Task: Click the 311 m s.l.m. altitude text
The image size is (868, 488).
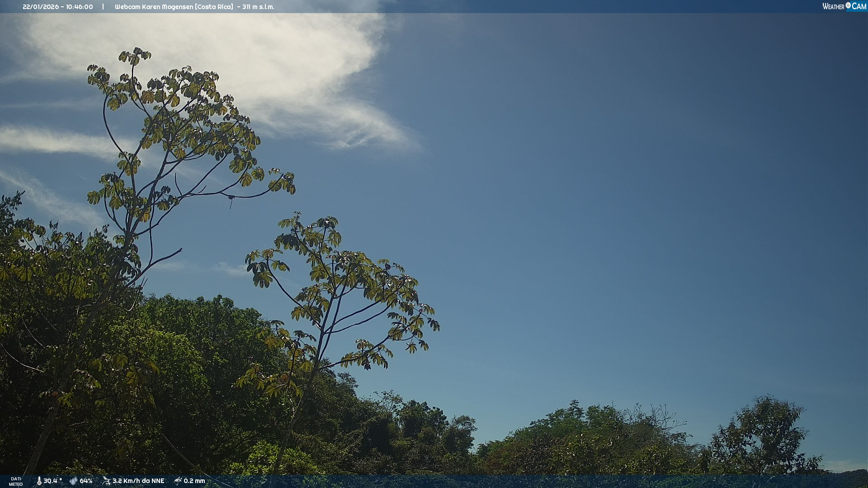Action: pyautogui.click(x=258, y=7)
